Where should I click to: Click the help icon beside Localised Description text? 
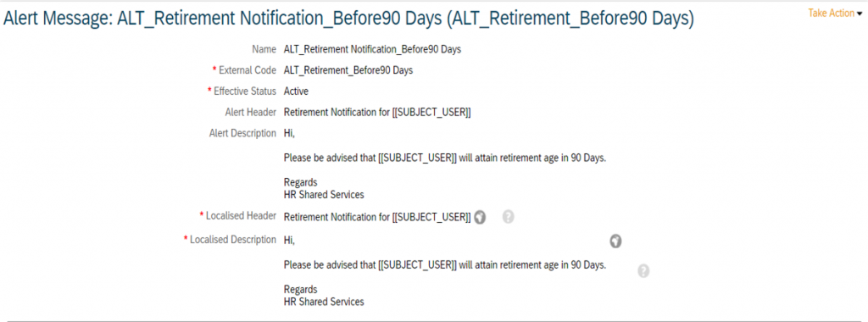click(x=643, y=271)
